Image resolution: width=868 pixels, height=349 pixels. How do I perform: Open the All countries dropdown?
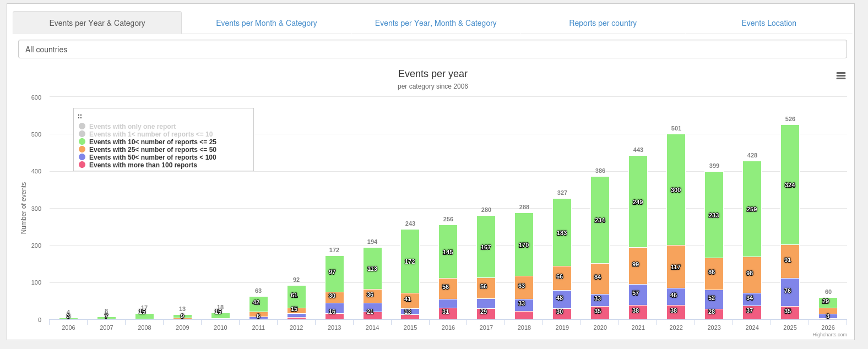(x=432, y=50)
